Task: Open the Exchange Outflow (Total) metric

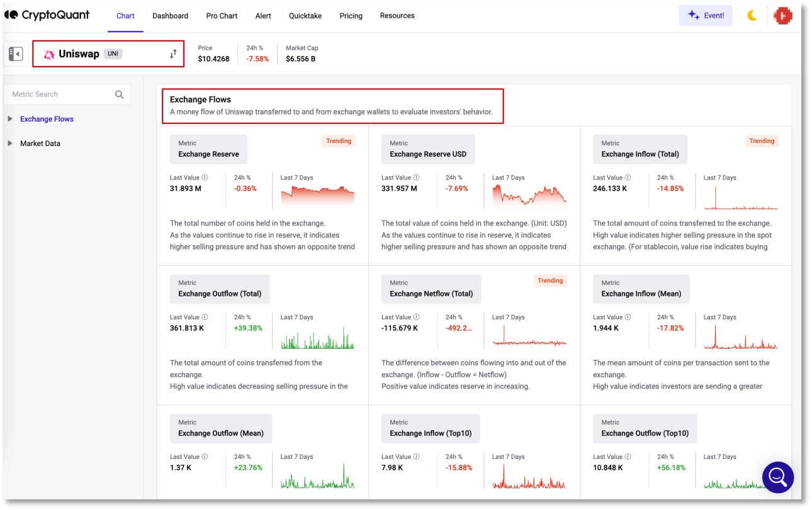Action: (x=220, y=289)
